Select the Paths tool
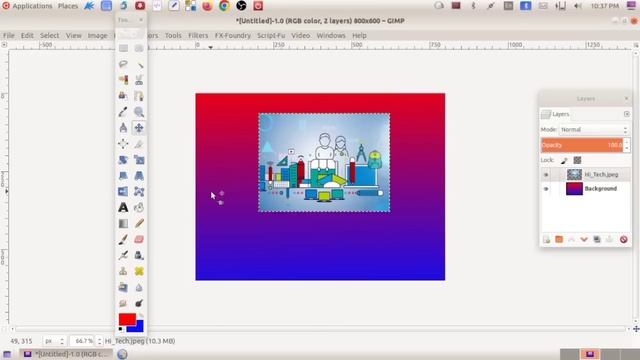640x360 pixels. coord(139,96)
